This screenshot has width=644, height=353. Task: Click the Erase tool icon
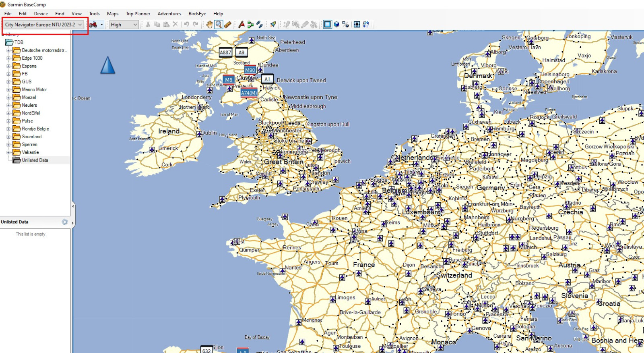tap(305, 25)
